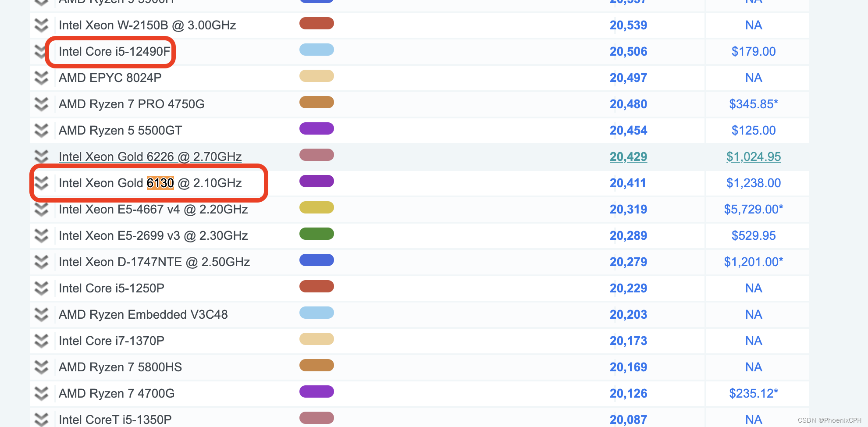Open the Intel Core i7-1370P link
Screen dimensions: 868x427
coord(111,341)
